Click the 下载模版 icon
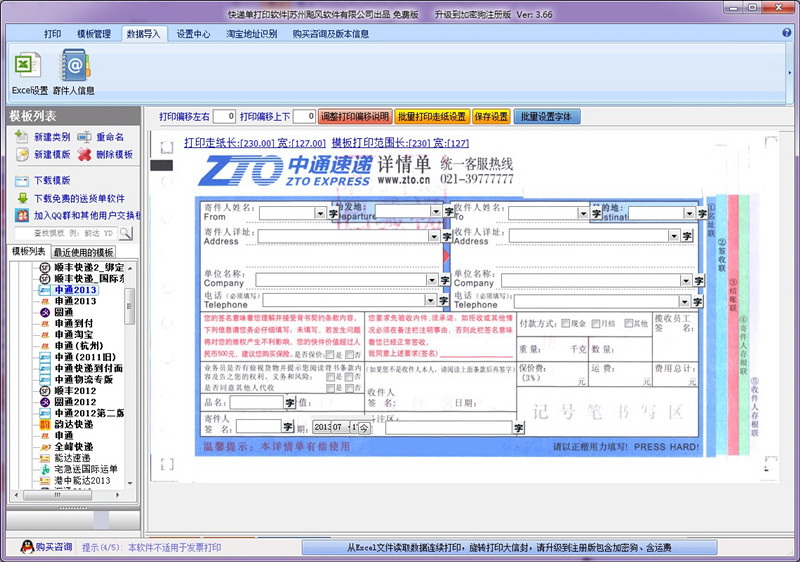Image resolution: width=800 pixels, height=562 pixels. pos(21,181)
